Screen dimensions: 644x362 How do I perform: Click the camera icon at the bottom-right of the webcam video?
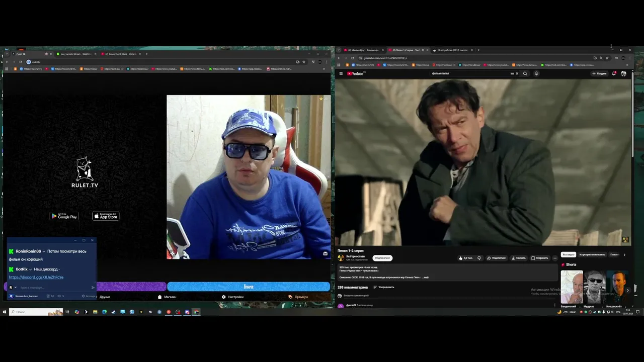pyautogui.click(x=325, y=253)
